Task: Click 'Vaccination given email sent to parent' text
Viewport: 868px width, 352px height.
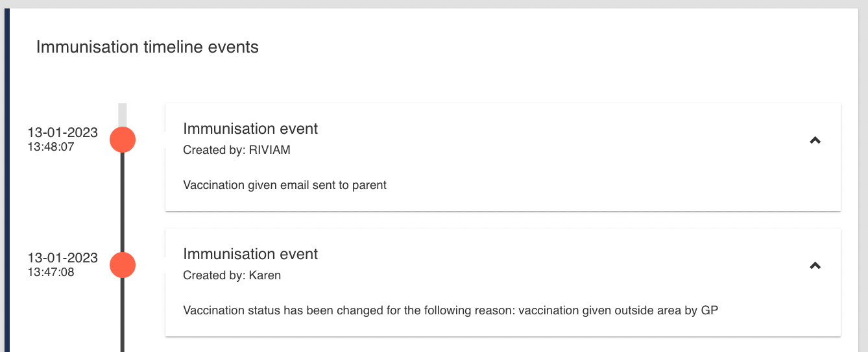Action: [x=285, y=185]
